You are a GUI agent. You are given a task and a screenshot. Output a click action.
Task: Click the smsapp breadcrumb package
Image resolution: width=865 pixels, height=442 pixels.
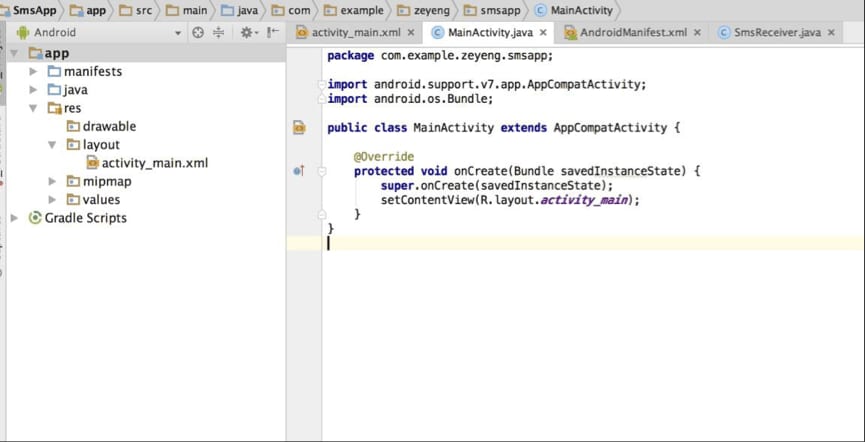[492, 10]
